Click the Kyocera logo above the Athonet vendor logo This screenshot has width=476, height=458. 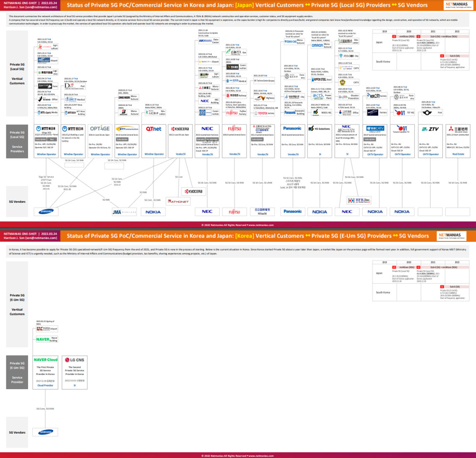[x=194, y=191]
